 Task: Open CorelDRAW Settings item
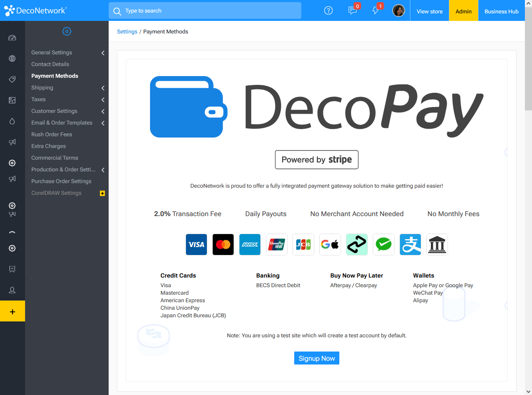tap(56, 193)
